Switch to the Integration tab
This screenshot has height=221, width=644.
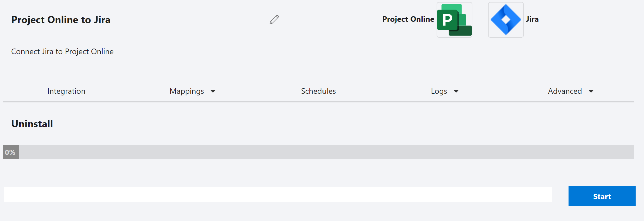[x=66, y=91]
